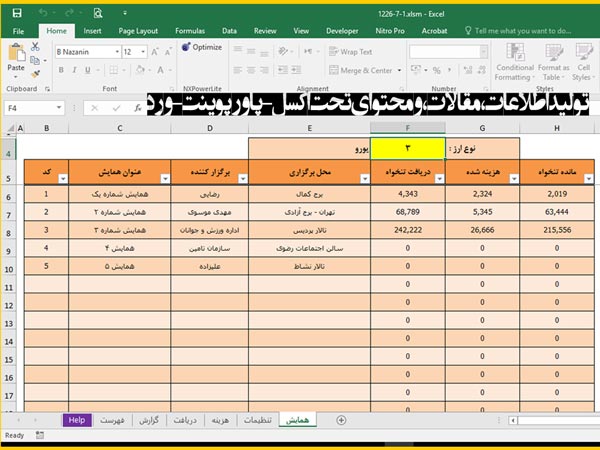Open the font size 12 dropdown
The width and height of the screenshot is (600, 450).
(143, 52)
